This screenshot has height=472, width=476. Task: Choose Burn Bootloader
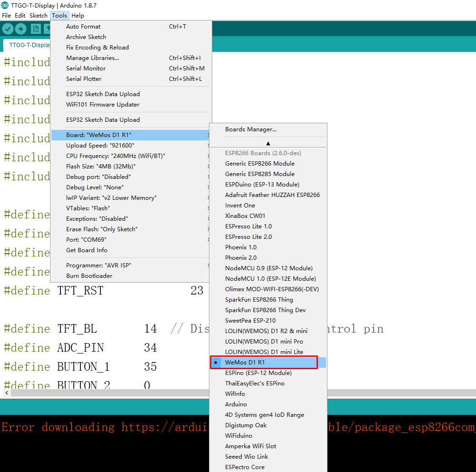coord(89,276)
